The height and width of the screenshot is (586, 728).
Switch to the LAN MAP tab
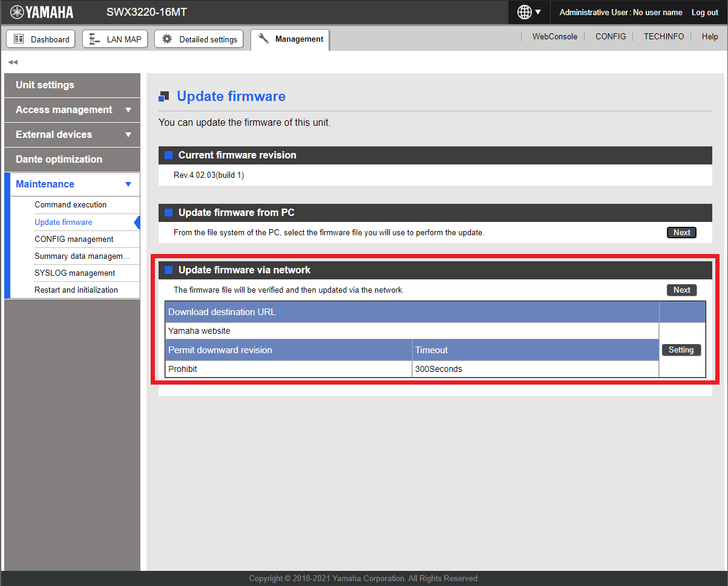[x=115, y=39]
